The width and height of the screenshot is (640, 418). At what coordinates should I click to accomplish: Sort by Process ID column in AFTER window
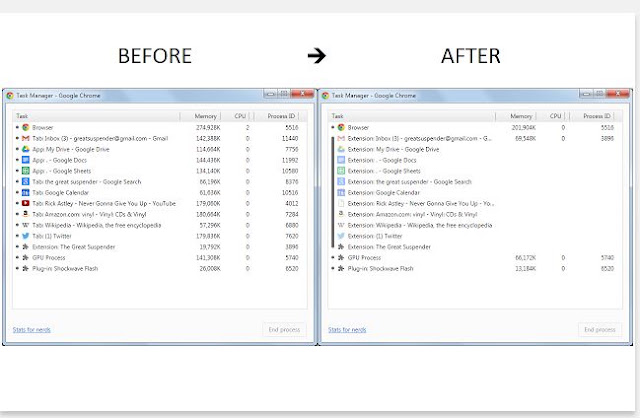tap(592, 116)
